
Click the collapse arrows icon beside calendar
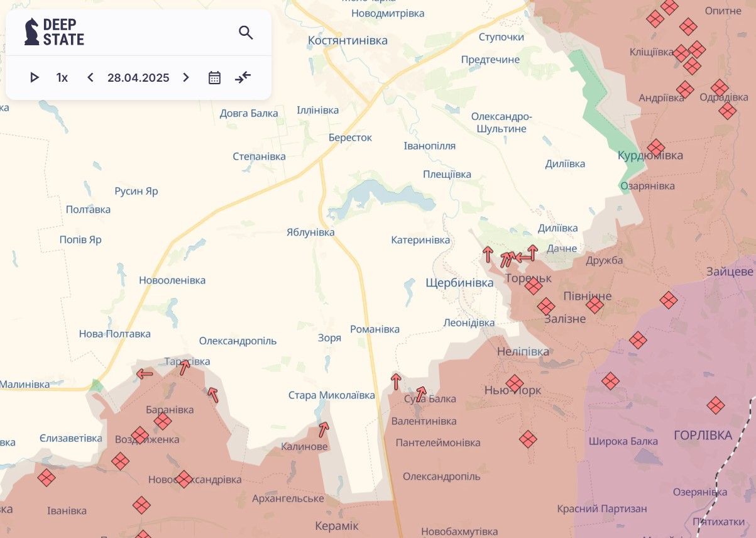pos(243,77)
